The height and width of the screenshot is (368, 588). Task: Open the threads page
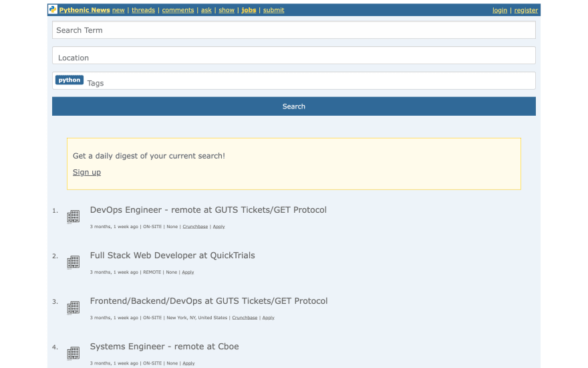click(143, 10)
